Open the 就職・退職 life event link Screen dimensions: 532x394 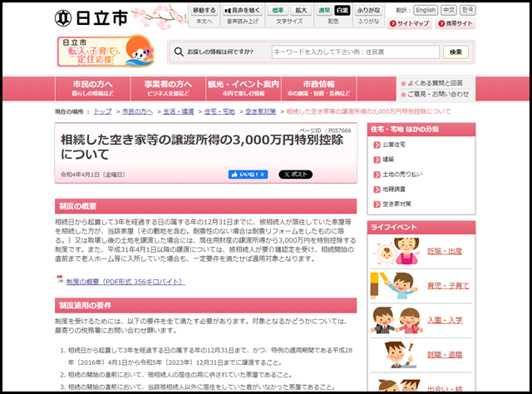[445, 355]
